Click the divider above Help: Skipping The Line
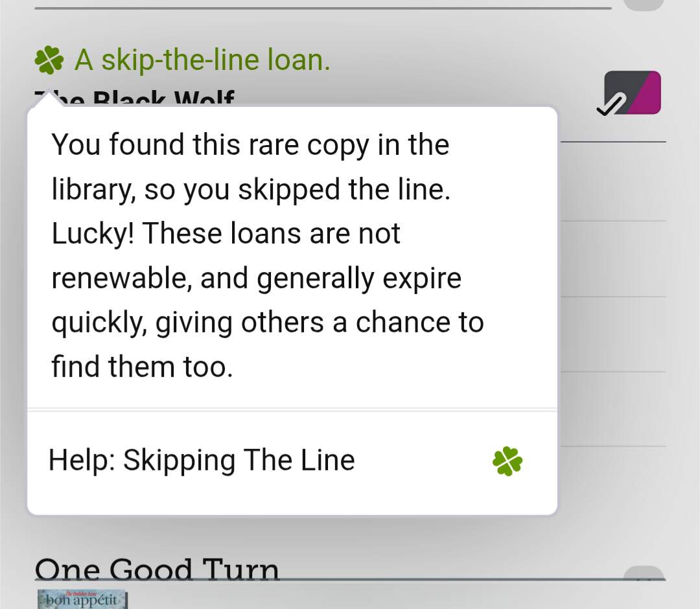Viewport: 700px width, 609px height. 292,410
